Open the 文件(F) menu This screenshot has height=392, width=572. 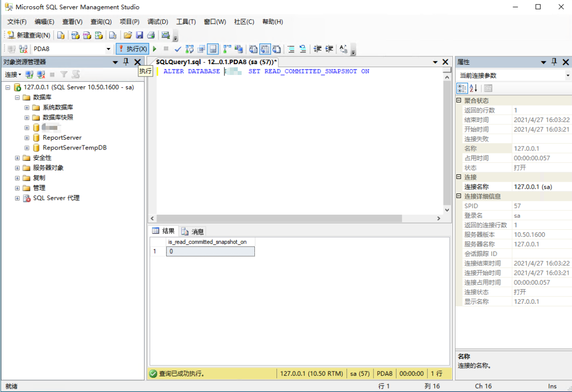click(17, 22)
